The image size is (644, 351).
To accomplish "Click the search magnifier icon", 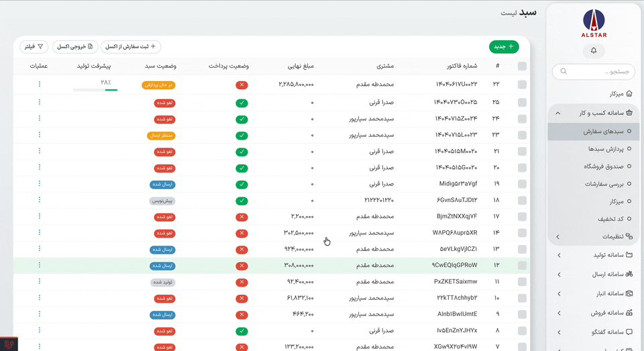I will (x=563, y=72).
